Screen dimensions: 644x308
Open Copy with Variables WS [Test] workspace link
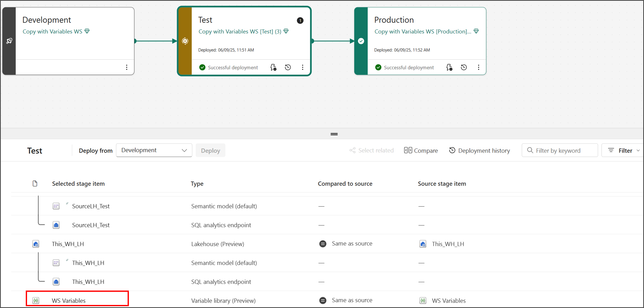240,31
